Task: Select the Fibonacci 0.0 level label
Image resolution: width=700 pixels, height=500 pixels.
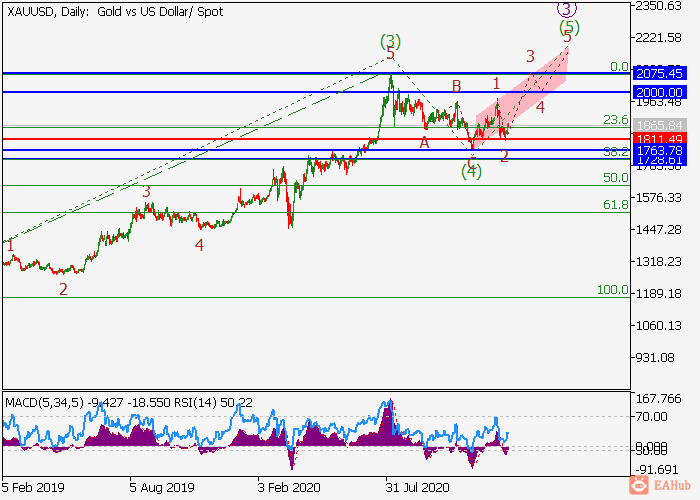Action: 619,67
